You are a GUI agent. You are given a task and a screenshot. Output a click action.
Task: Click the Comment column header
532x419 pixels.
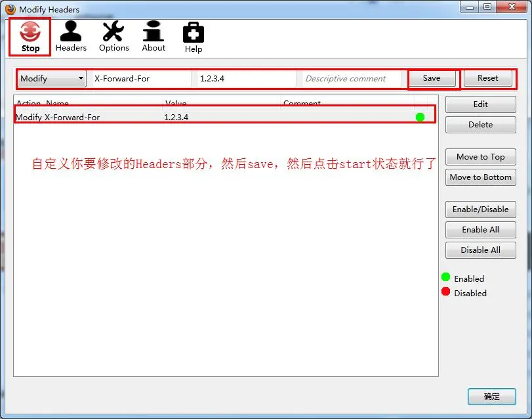click(347, 103)
